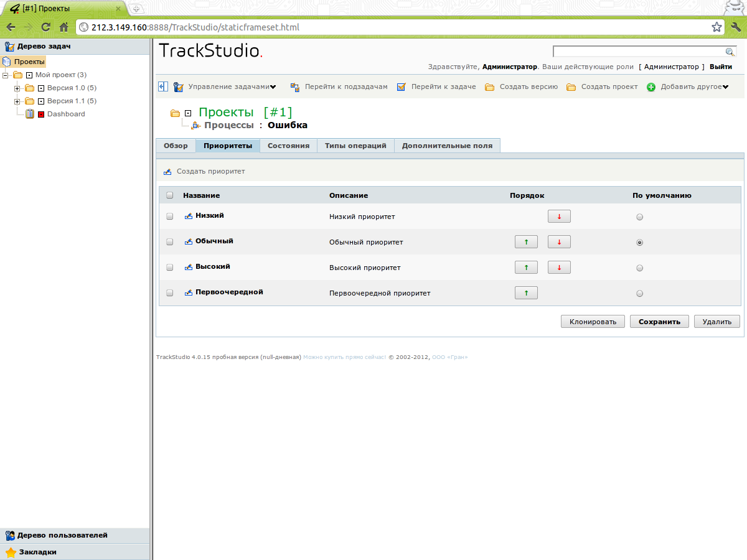Expand the 'Версия 1.1 (5)' tree node
Image resolution: width=747 pixels, height=560 pixels.
(17, 101)
